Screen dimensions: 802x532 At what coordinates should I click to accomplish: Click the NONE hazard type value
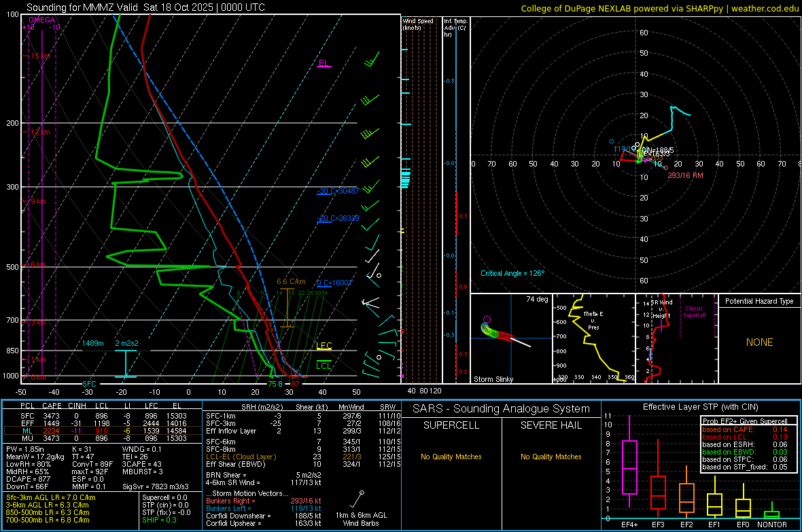tap(760, 342)
